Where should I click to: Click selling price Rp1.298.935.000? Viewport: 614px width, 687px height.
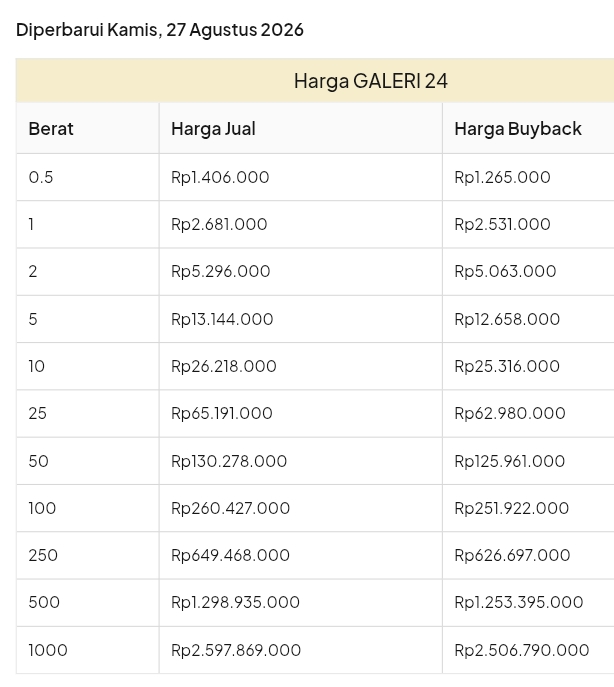coord(235,602)
